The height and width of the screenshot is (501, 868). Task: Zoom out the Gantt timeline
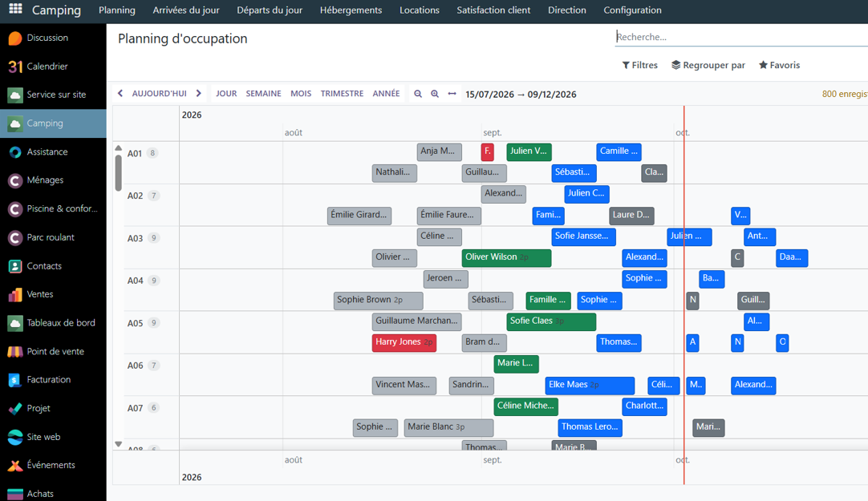418,94
